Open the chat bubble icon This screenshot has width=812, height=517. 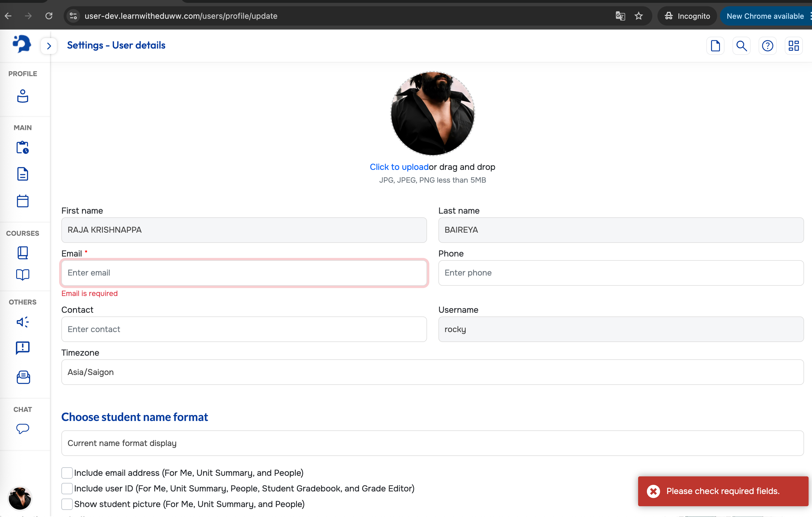23,428
